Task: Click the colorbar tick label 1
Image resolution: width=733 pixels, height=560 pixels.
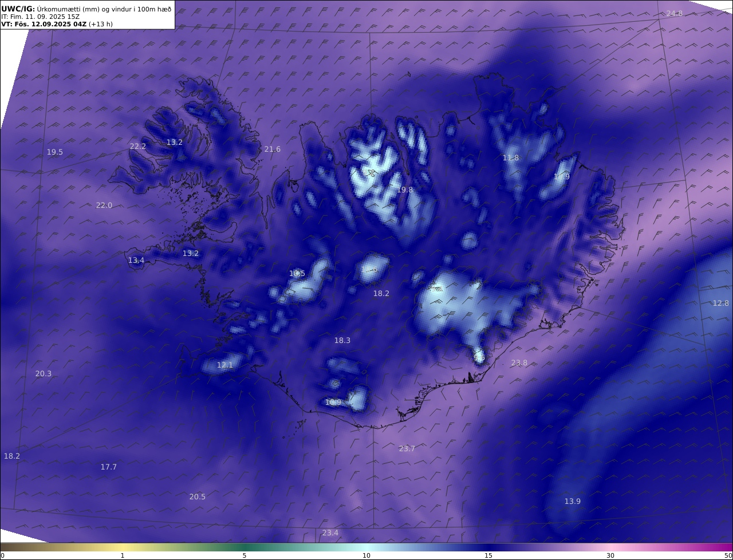Action: click(x=123, y=556)
